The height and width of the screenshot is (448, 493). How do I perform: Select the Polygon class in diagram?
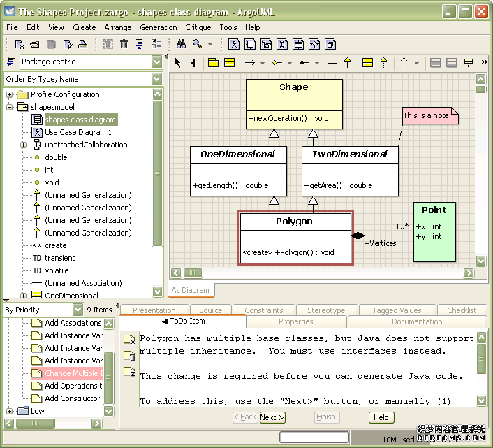click(x=295, y=238)
